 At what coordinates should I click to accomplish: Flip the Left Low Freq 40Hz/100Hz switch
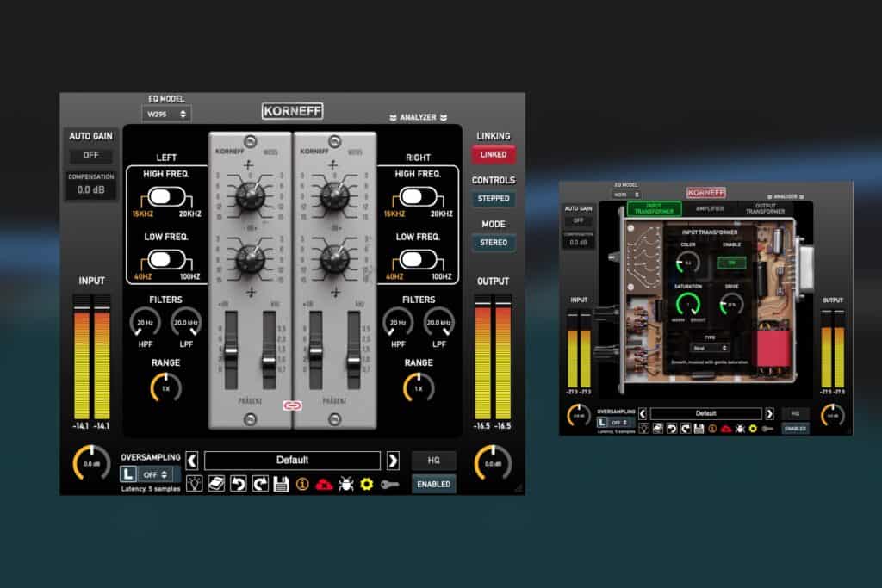point(166,259)
